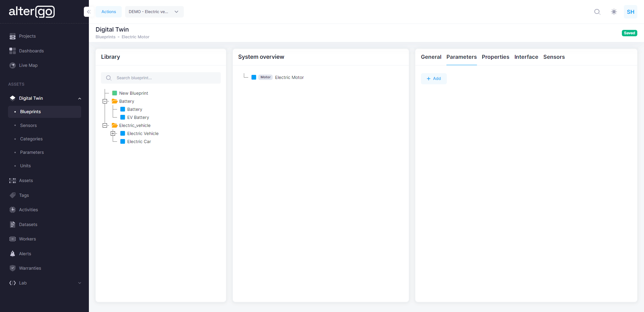Click the search magnifier icon in top bar
Image resolution: width=644 pixels, height=312 pixels.
pos(597,12)
